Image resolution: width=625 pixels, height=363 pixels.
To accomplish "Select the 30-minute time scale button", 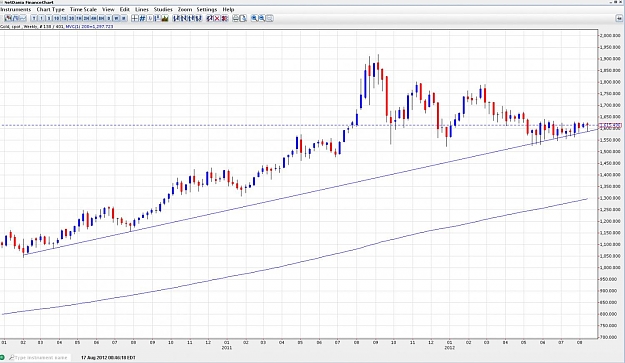I will (71, 18).
